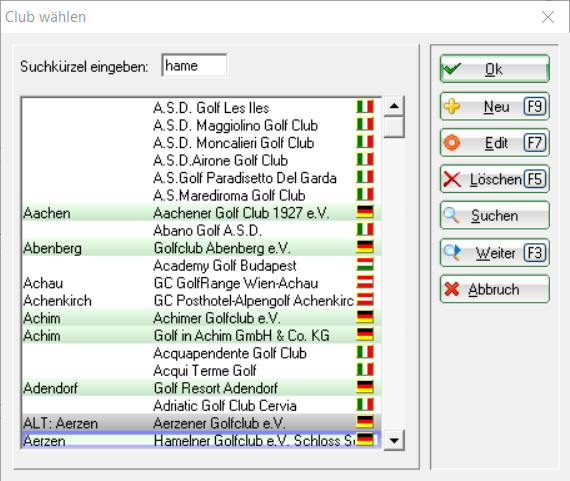This screenshot has width=570, height=481.
Task: Click the green checkmark Ok button
Action: tap(494, 69)
